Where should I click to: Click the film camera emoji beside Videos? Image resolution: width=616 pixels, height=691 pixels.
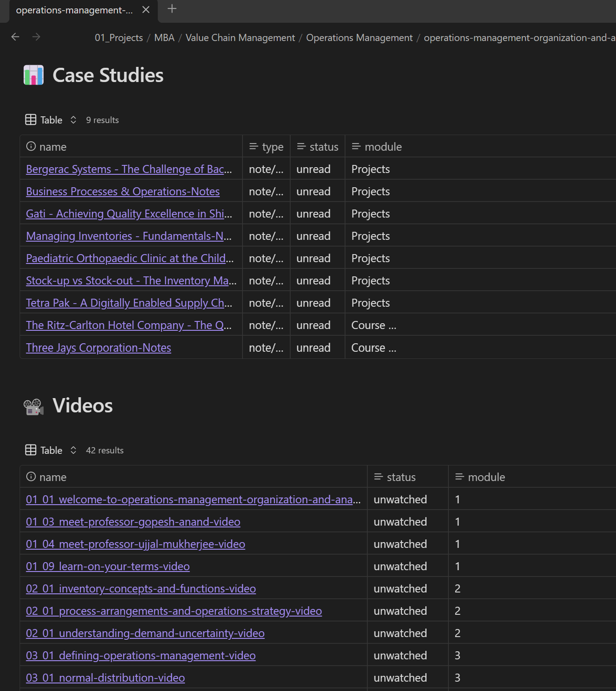(x=33, y=406)
